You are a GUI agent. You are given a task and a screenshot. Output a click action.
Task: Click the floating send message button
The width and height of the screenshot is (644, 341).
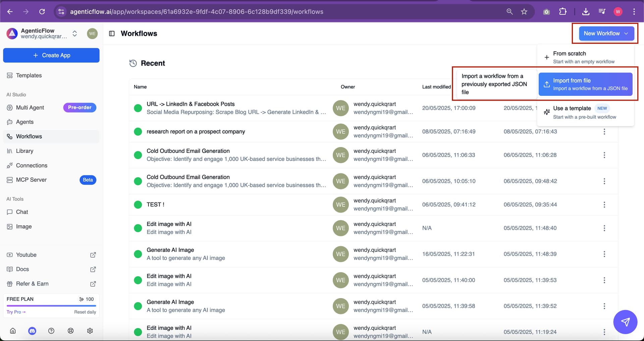coord(625,322)
